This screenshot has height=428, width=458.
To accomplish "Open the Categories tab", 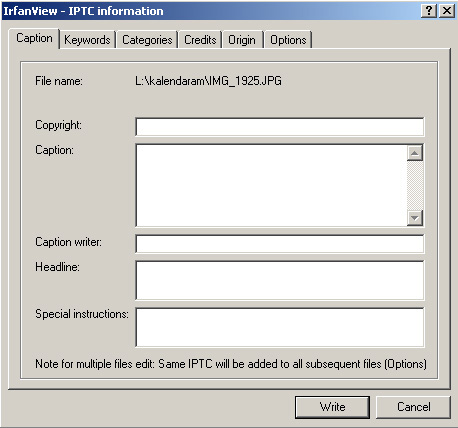I will [147, 40].
